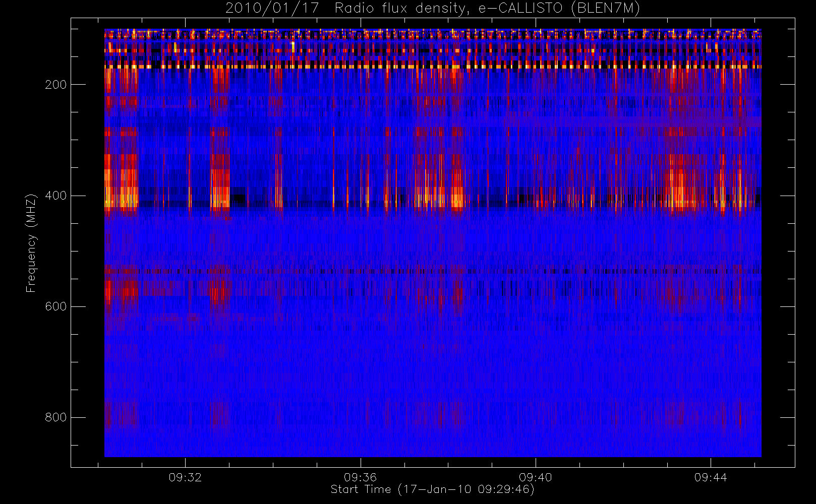Select the 400 frequency tick label
816x504 pixels.
(x=55, y=196)
